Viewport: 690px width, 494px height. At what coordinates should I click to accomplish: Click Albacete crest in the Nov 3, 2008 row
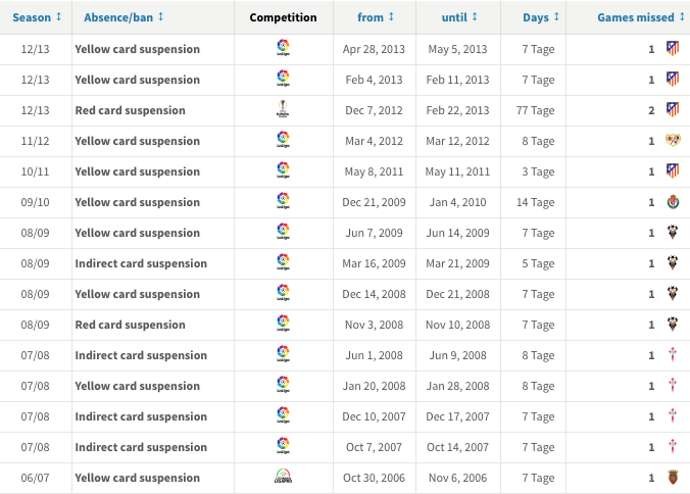click(672, 325)
